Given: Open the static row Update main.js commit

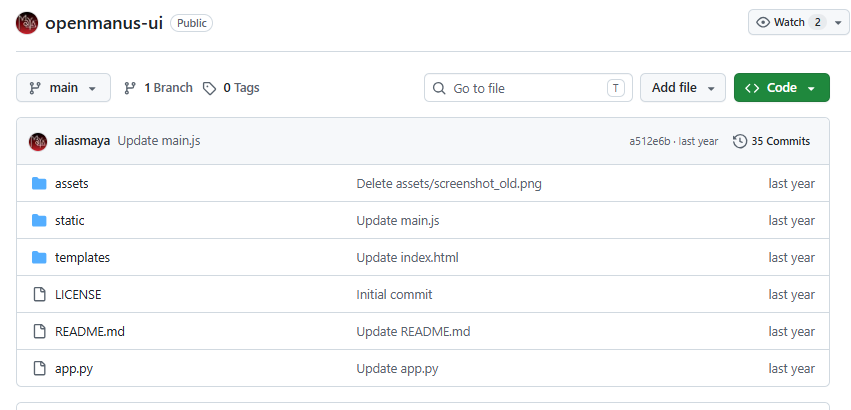Looking at the screenshot, I should 398,220.
